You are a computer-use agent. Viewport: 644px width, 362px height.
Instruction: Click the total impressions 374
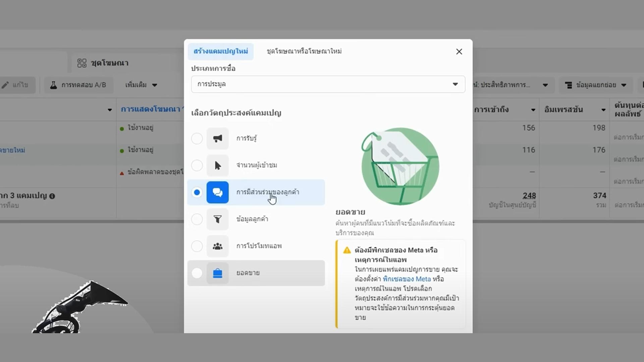point(599,195)
